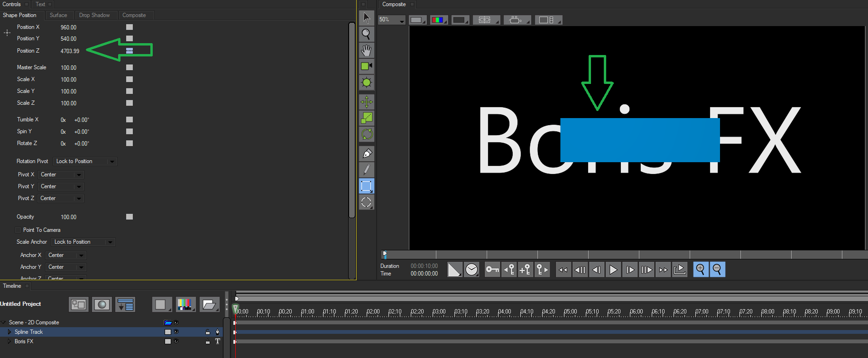Select the four-arrow move position tool
Screen dimensions: 868x358
366,102
